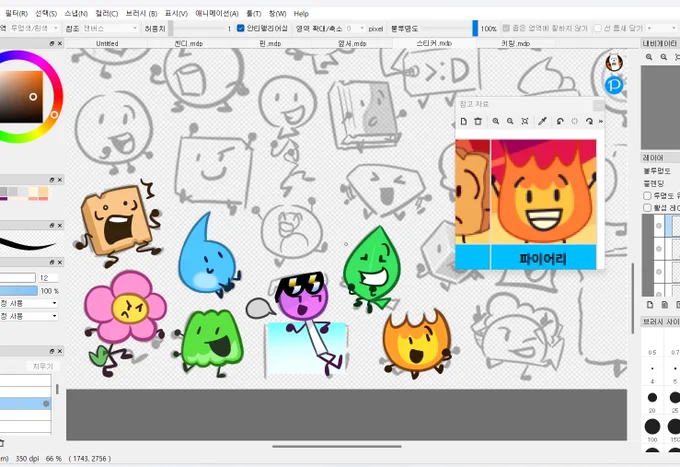Click the trash icon in 참고 자료 panel

click(x=478, y=121)
